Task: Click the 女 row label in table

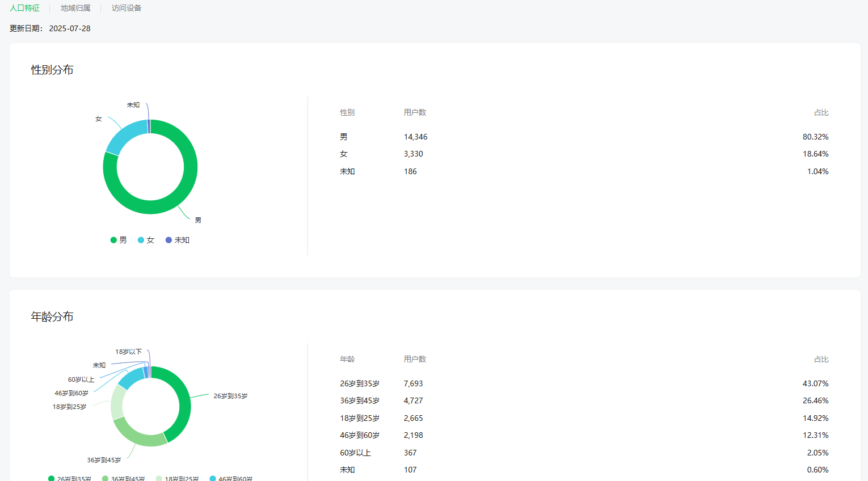Action: coord(344,154)
